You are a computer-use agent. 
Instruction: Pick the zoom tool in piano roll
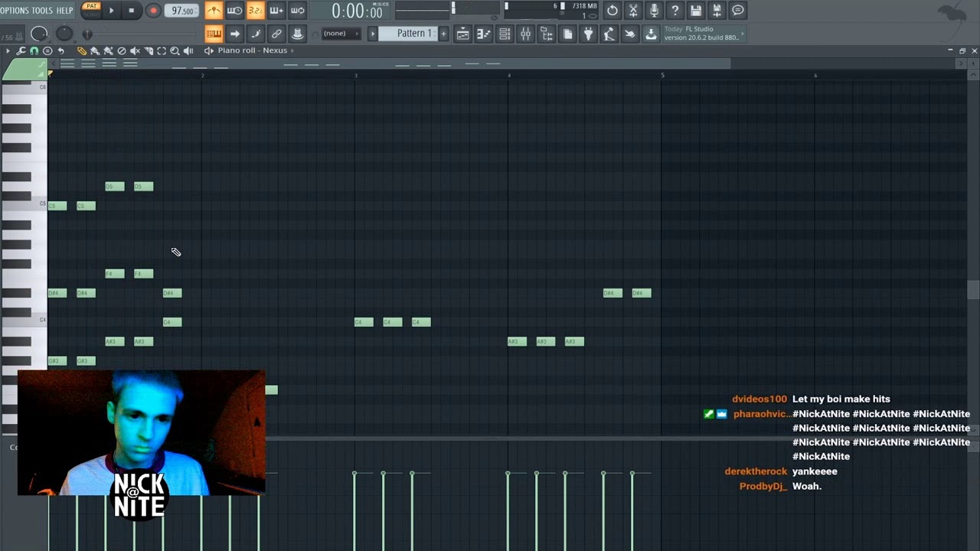point(175,51)
